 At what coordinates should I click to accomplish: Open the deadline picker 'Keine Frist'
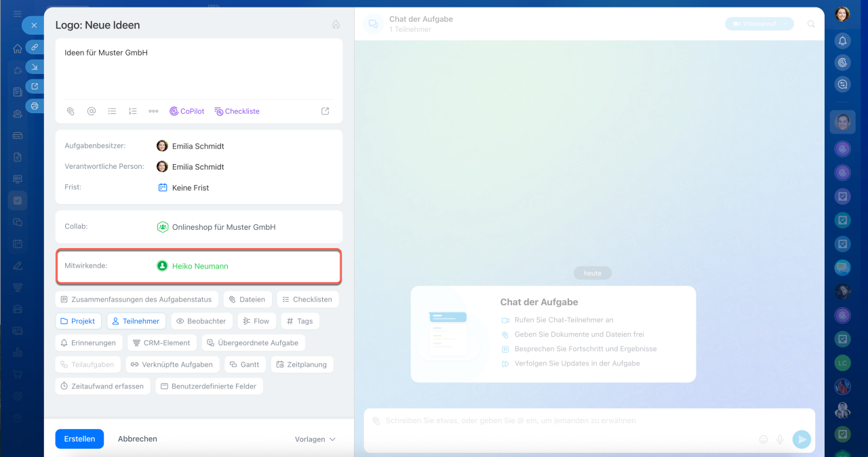(184, 188)
